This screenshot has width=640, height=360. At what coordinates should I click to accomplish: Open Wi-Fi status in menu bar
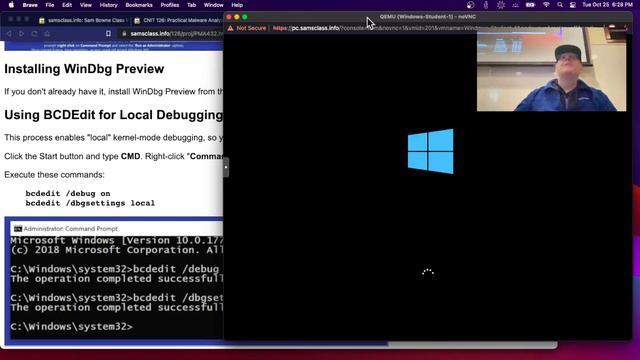(x=546, y=5)
